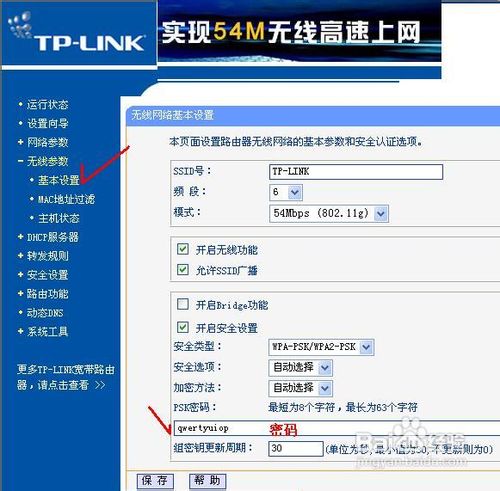Expand 路由功能 menu section
This screenshot has width=500, height=491.
point(48,294)
